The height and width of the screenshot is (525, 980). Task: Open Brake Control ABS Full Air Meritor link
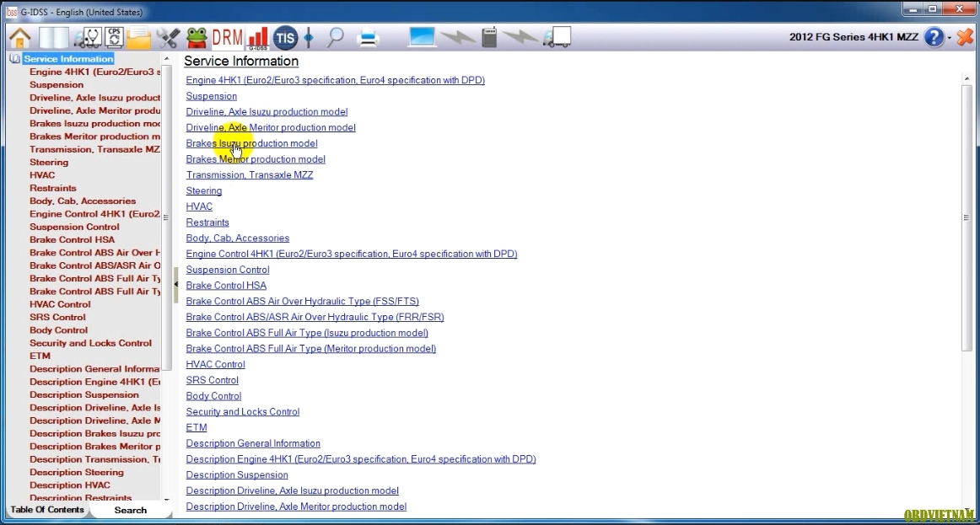(x=311, y=348)
